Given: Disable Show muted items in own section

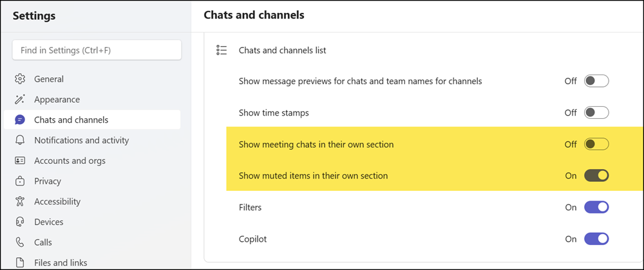Looking at the screenshot, I should click(596, 175).
